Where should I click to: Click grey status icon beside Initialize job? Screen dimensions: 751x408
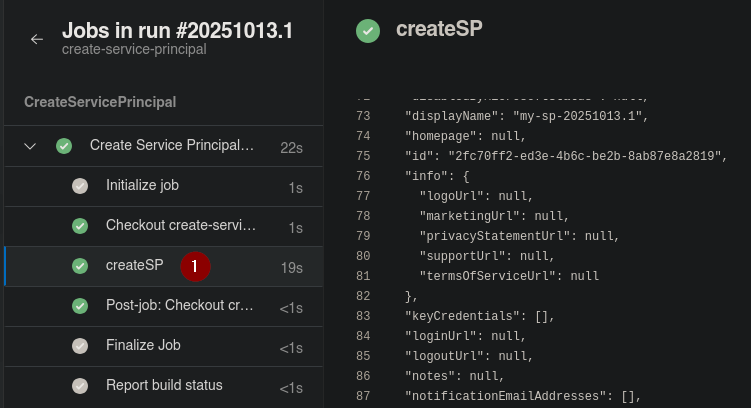point(80,186)
